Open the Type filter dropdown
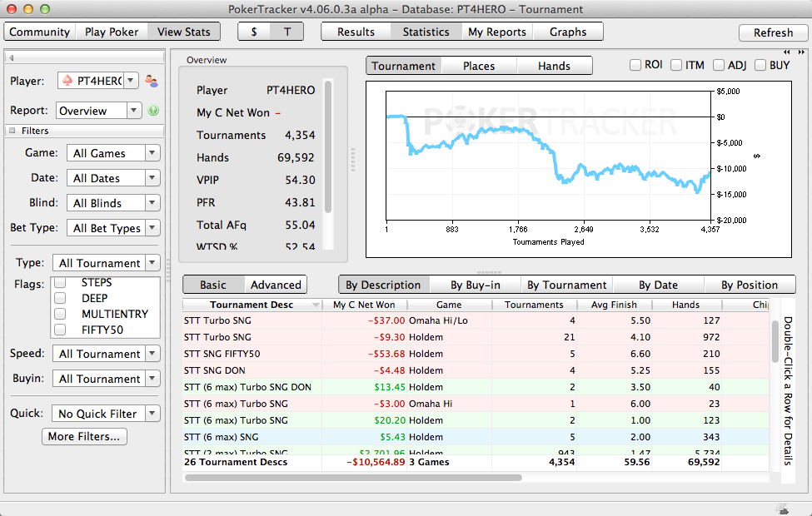 click(x=106, y=263)
